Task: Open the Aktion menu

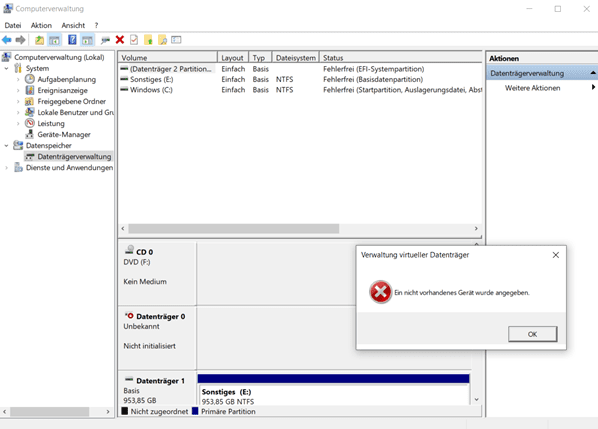Action: click(x=41, y=25)
